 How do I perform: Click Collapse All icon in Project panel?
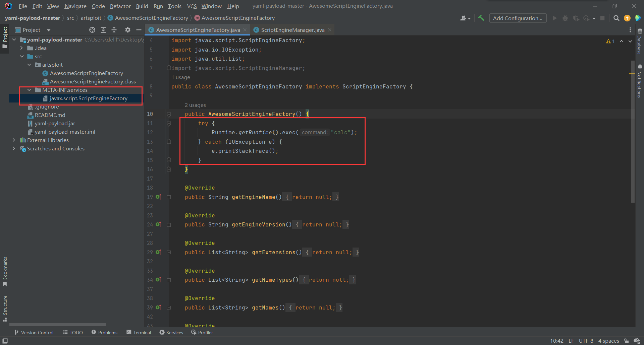[114, 30]
